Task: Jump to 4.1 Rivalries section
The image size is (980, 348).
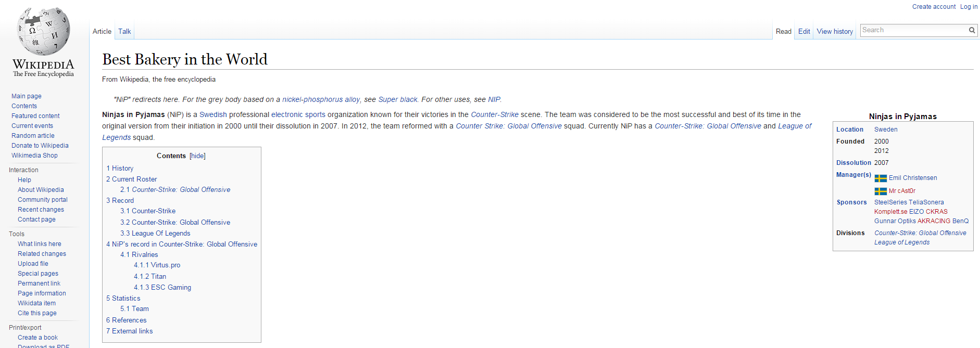Action: (x=139, y=255)
